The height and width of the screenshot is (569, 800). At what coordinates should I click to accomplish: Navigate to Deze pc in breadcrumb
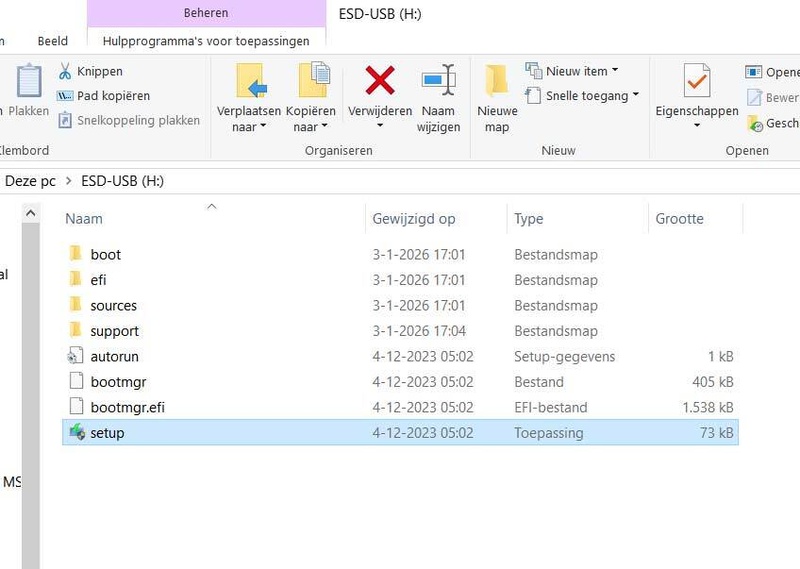30,181
